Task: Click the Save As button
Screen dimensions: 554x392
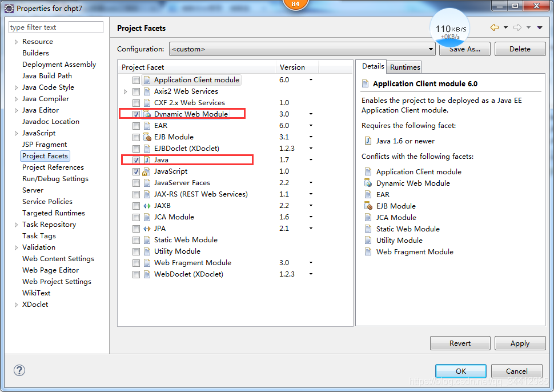Action: click(x=464, y=49)
